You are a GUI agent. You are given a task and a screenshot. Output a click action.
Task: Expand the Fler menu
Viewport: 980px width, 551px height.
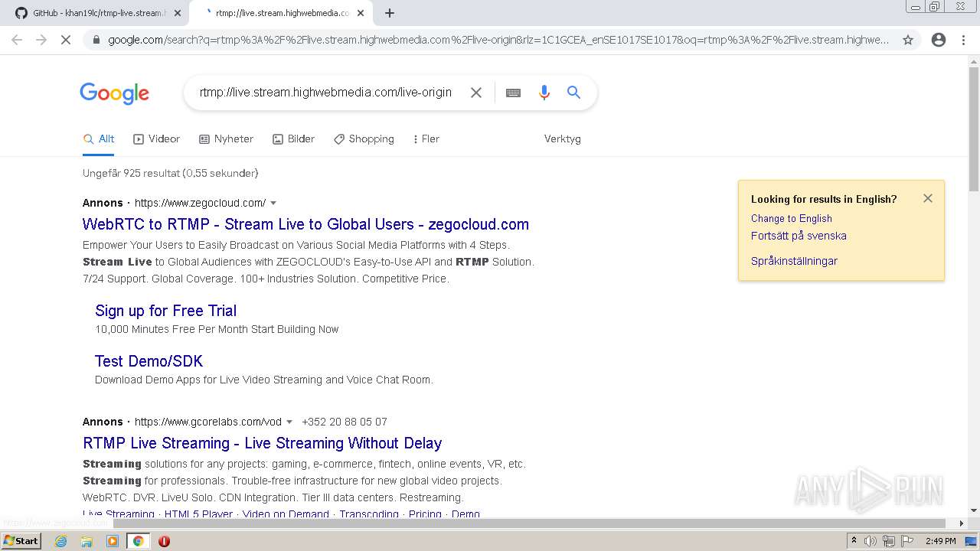tap(426, 139)
